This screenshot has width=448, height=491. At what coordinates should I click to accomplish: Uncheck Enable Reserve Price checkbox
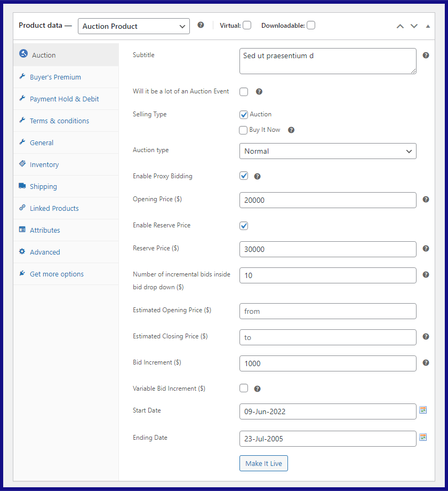tap(244, 225)
